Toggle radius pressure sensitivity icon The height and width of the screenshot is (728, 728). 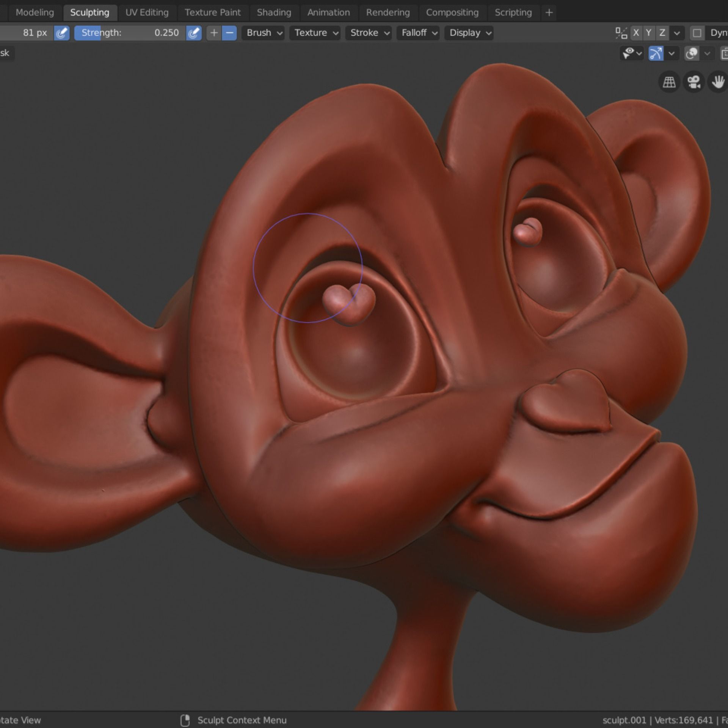coord(61,33)
